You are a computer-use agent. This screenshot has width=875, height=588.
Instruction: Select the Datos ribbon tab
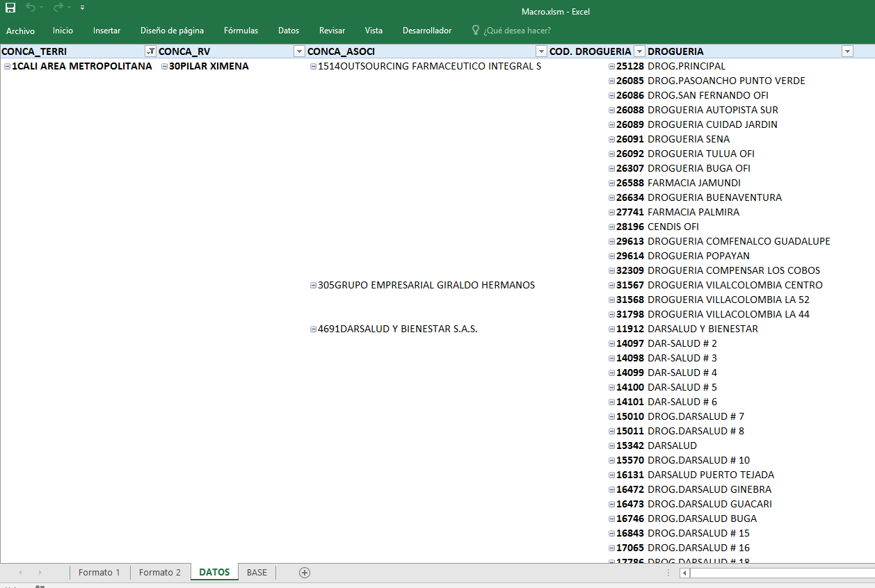(289, 31)
